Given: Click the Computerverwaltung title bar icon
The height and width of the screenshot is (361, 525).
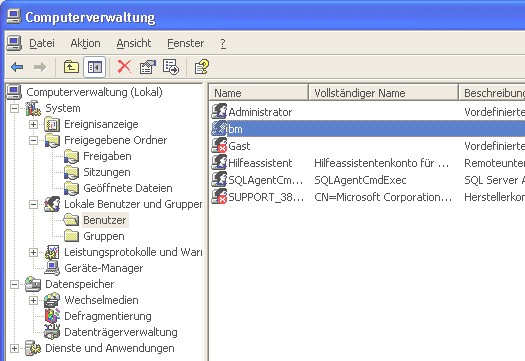Looking at the screenshot, I should 14,16.
